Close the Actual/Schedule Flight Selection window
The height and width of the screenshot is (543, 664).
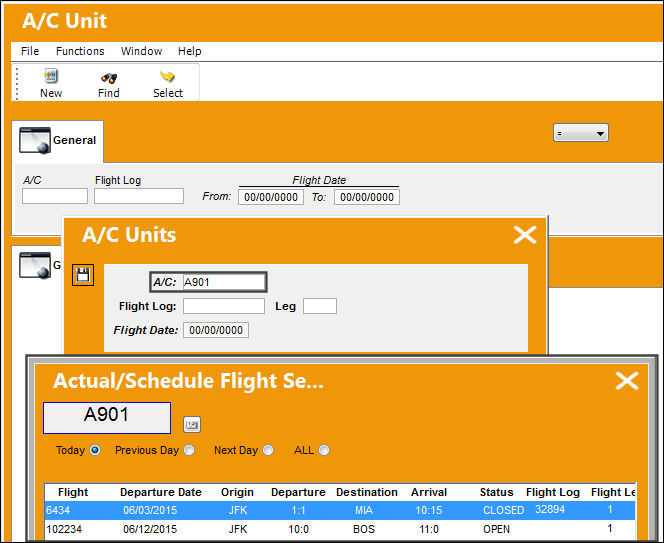pos(627,380)
